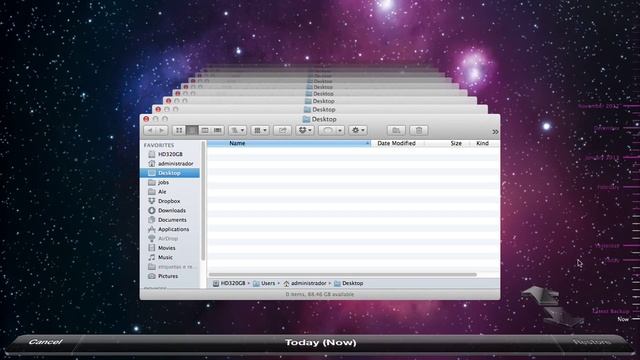Image resolution: width=640 pixels, height=360 pixels.
Task: Sort by the Size column header
Action: tap(448, 143)
